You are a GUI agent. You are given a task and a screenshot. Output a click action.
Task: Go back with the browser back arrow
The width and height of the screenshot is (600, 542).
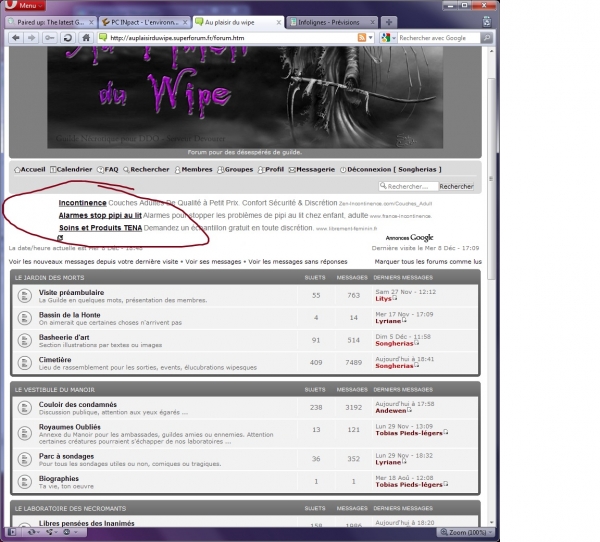point(16,38)
